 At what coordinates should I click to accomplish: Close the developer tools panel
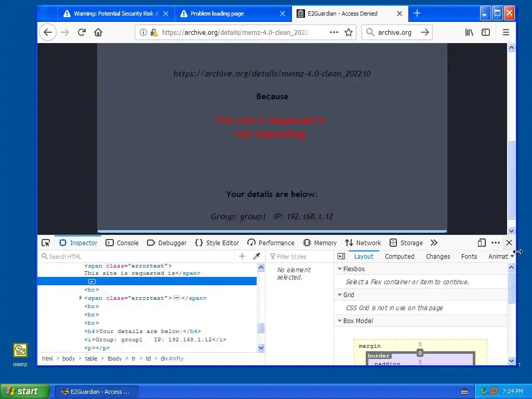[x=509, y=243]
